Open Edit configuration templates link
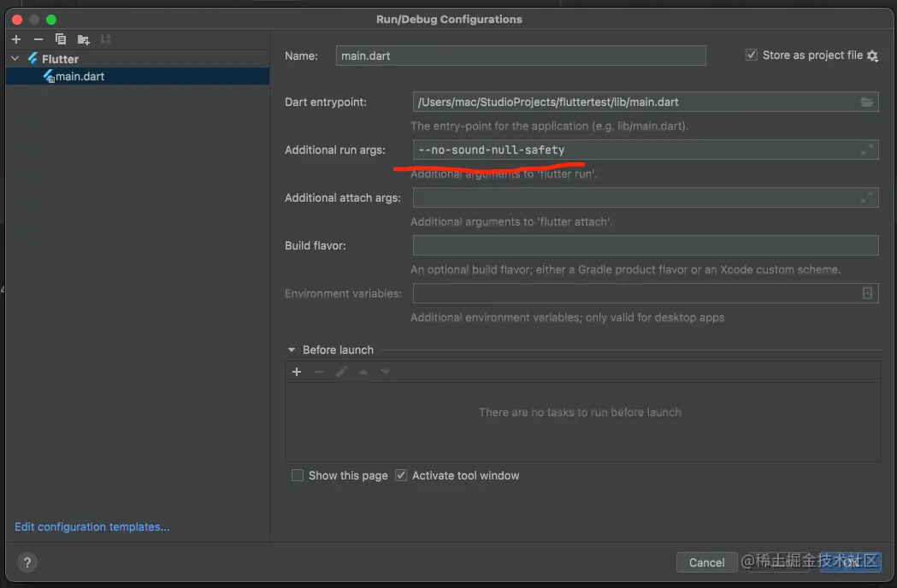Viewport: 897px width, 588px height. pos(92,526)
